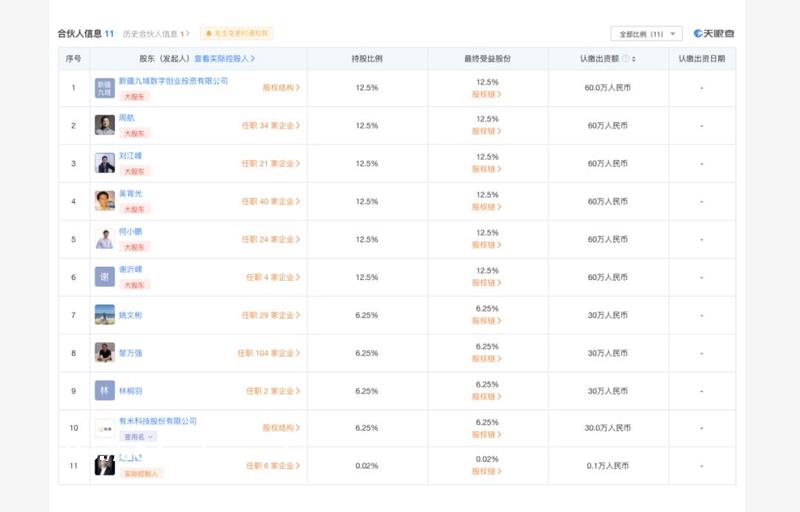Click the 新疆九域 company logo icon
Image resolution: width=800 pixels, height=512 pixels.
pyautogui.click(x=105, y=88)
